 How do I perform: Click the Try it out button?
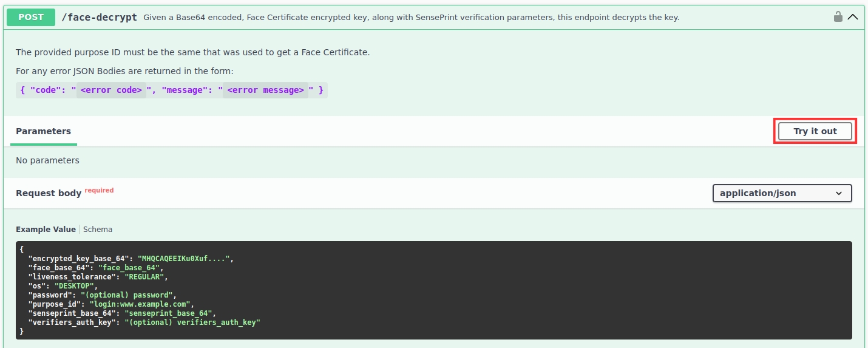click(815, 131)
